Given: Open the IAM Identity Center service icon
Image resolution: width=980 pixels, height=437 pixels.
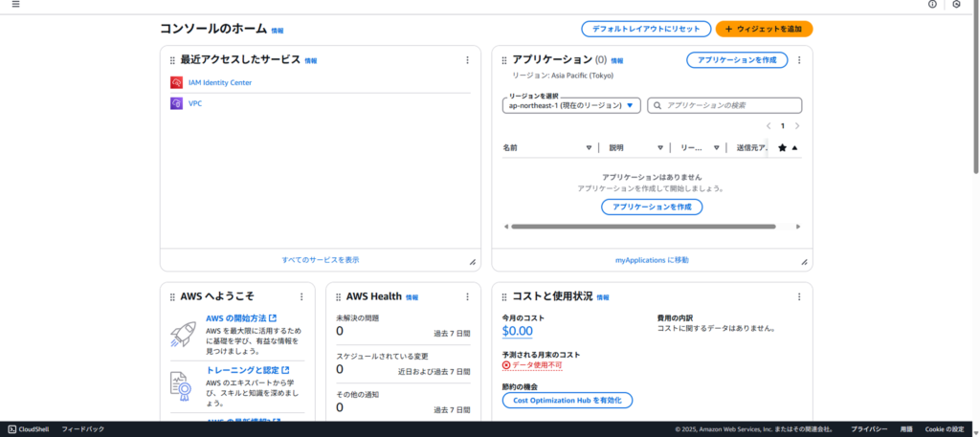Looking at the screenshot, I should point(176,82).
